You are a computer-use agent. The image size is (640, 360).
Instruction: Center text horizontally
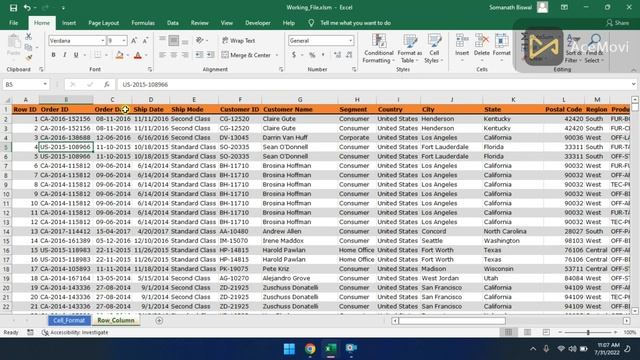click(x=174, y=55)
